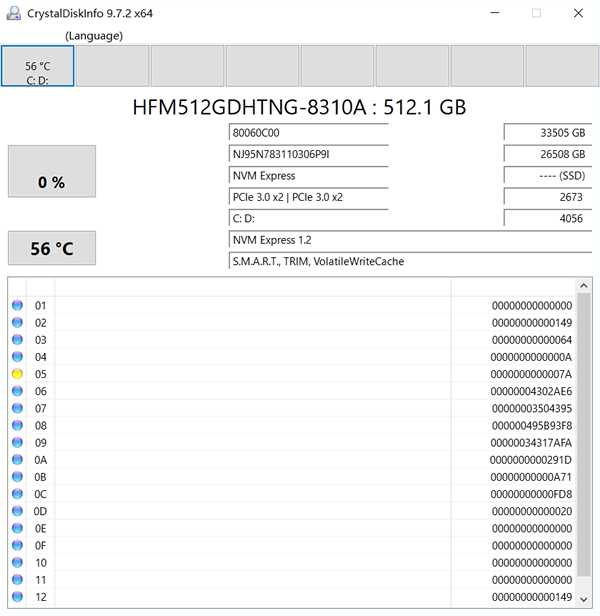Screen dimensions: 600x616
Task: Click raw value 00000000000020
Action: click(x=531, y=511)
